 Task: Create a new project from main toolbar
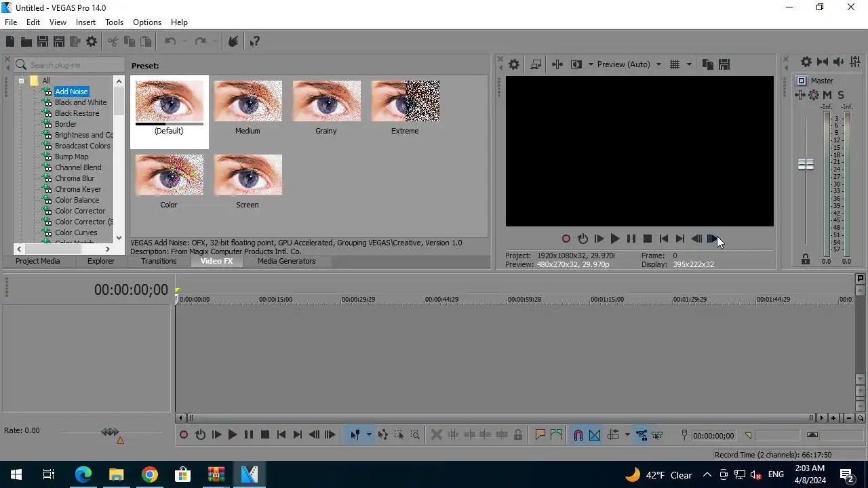pyautogui.click(x=10, y=42)
